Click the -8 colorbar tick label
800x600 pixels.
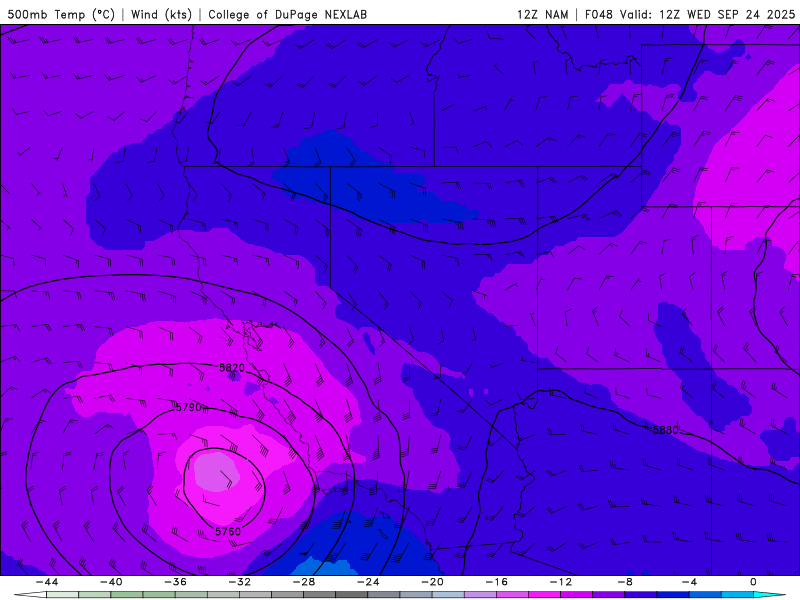point(626,582)
